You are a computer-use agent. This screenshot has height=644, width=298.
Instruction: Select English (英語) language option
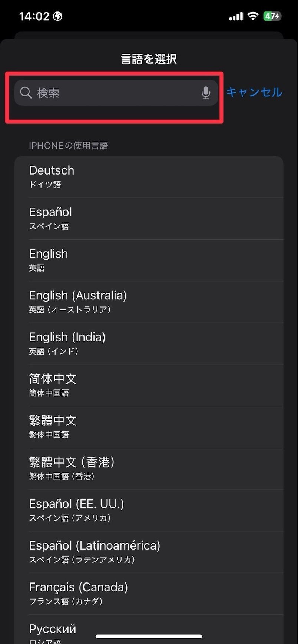coord(148,260)
